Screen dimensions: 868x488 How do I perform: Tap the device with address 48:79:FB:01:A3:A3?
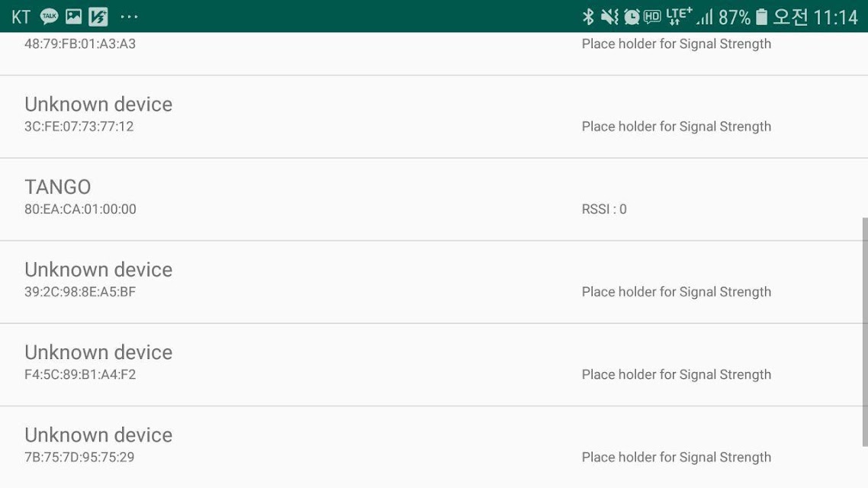(x=434, y=53)
